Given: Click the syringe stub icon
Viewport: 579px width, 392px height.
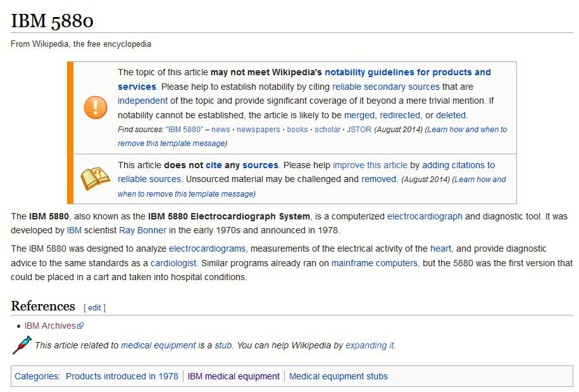Looking at the screenshot, I should tap(22, 345).
